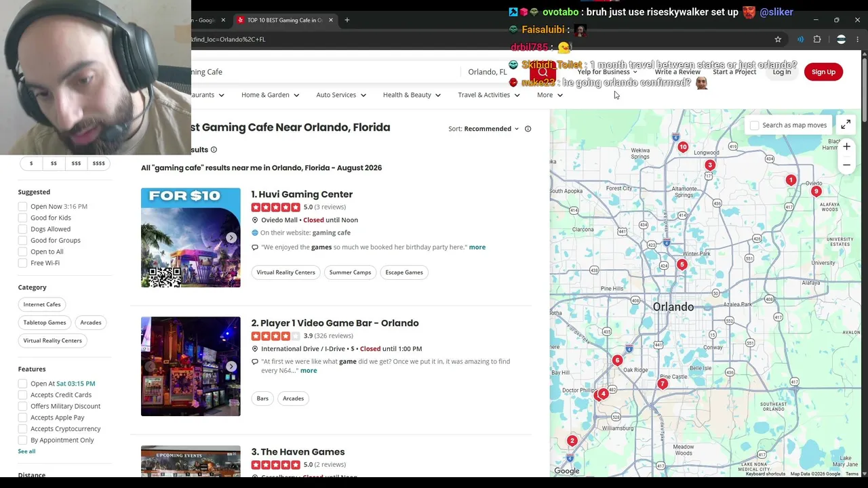868x488 pixels.
Task: Click the Summer Camps tag
Action: coord(350,272)
